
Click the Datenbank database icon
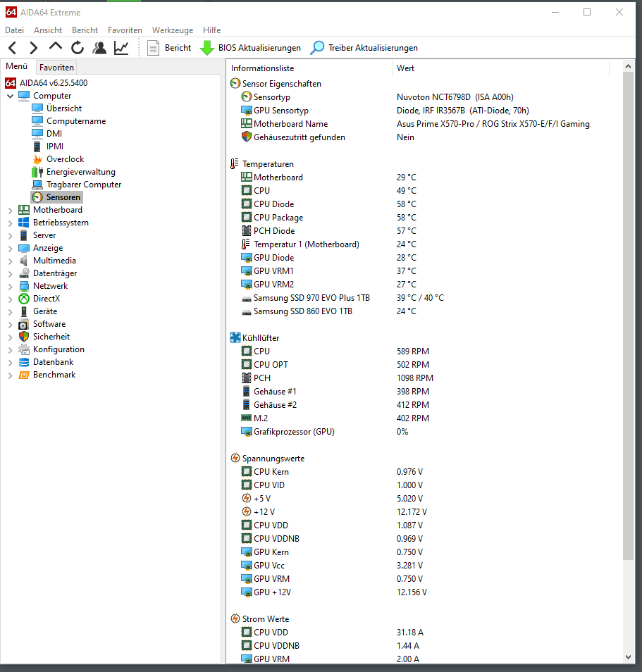click(x=24, y=362)
